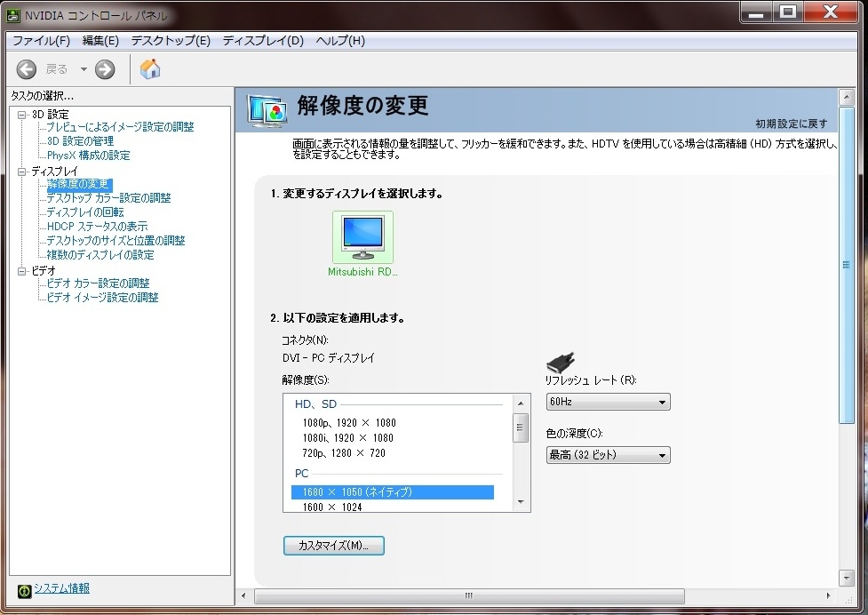The image size is (868, 615).
Task: Click the main panel vertical scrollbar thumb
Action: click(x=847, y=265)
